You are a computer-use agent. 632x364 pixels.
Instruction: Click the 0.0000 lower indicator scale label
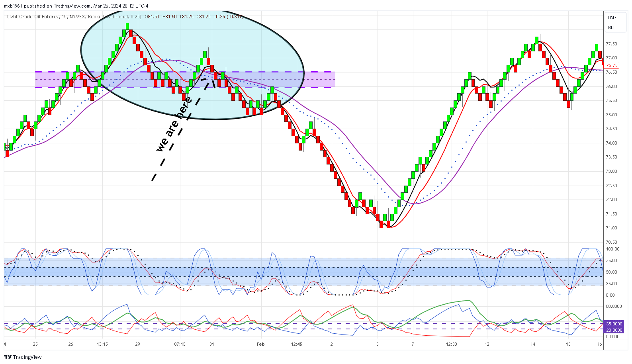point(612,337)
